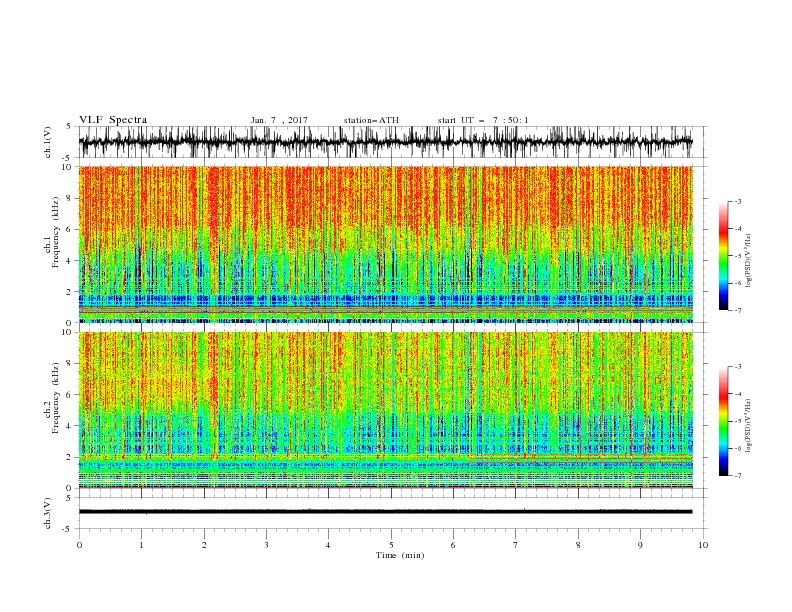Click the ch.1 spectrogram color bar

(x=723, y=256)
